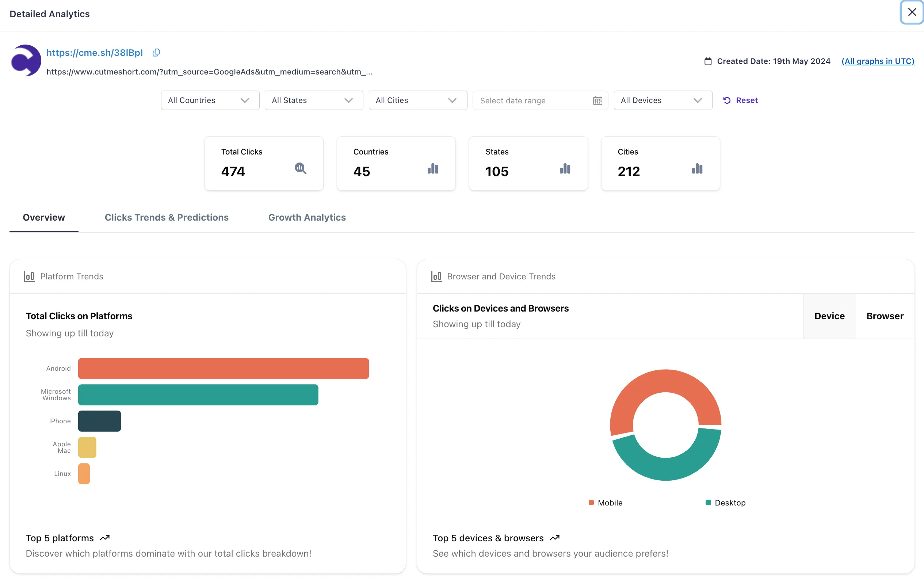The image size is (924, 580).
Task: Click the Total Clicks magnifier chart icon
Action: coord(300,168)
